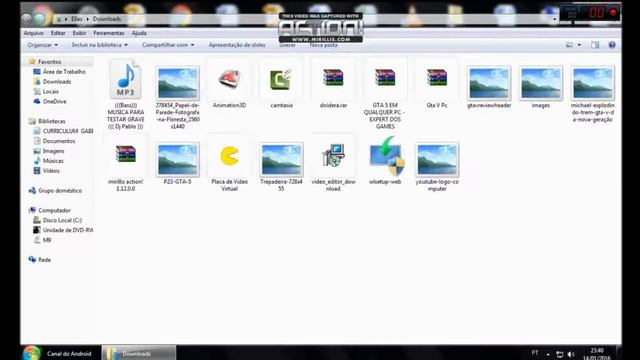
Task: Open the volume icon in system tray
Action: pos(571,354)
